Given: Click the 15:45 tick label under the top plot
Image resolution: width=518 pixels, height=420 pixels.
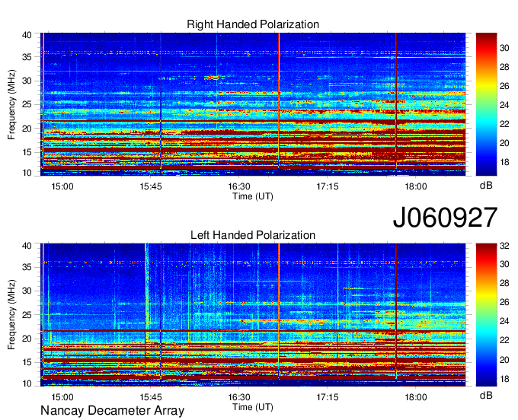Looking at the screenshot, I should tap(151, 186).
